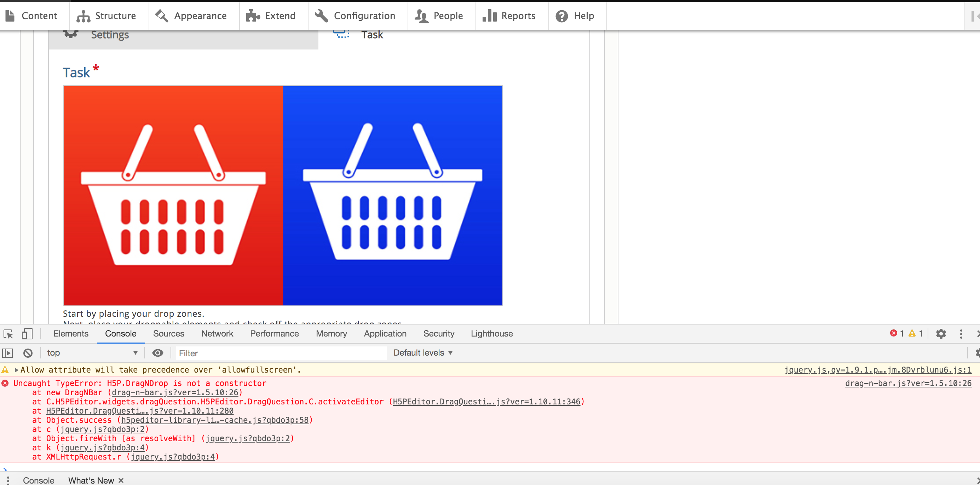Click the warning triangle icon on the allowfullscreen row
The width and height of the screenshot is (980, 485).
pos(5,369)
